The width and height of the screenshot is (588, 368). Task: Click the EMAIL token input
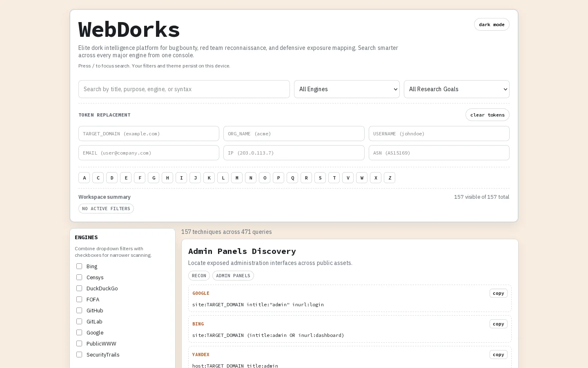(149, 153)
